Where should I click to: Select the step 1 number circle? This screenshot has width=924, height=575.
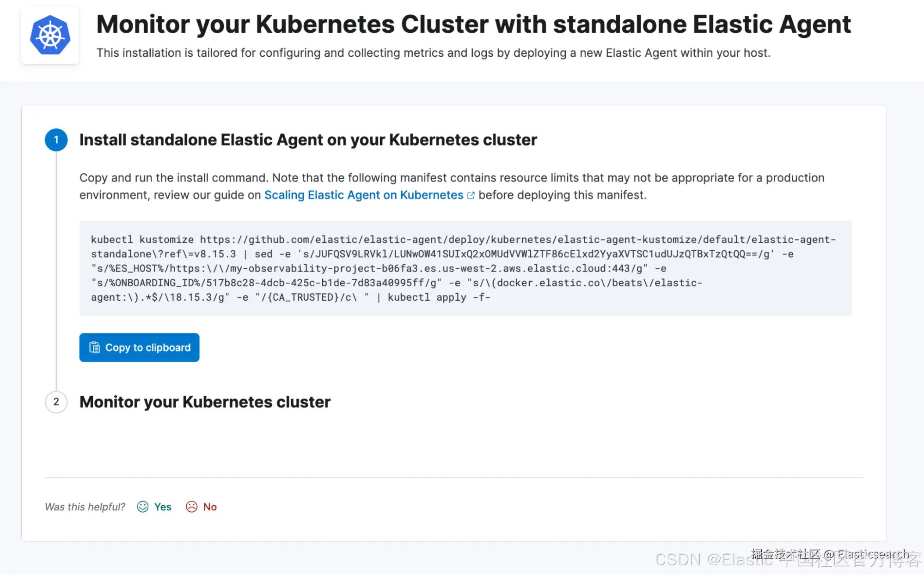(56, 139)
